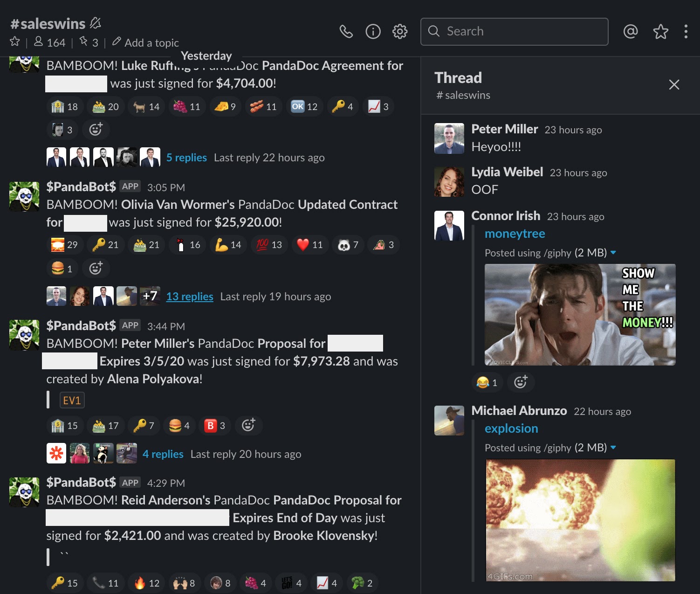The image size is (700, 594).
Task: Toggle the cheese reaction with count 9
Action: (225, 106)
